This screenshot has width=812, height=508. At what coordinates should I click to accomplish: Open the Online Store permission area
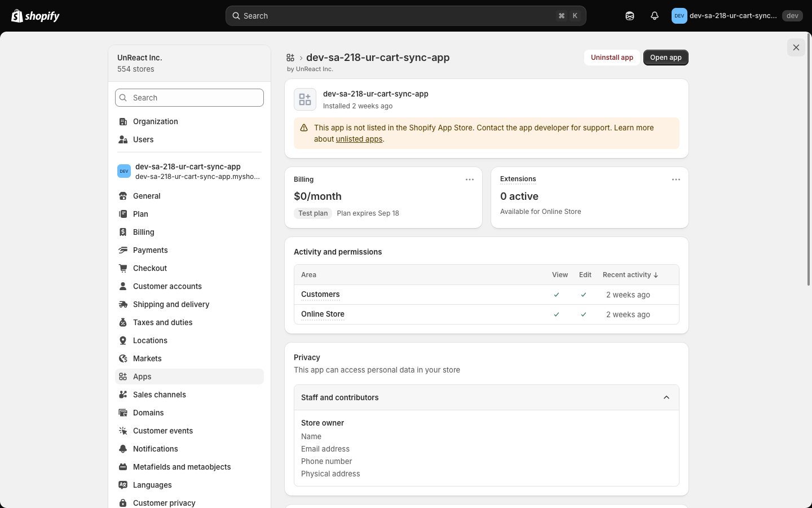tap(323, 314)
